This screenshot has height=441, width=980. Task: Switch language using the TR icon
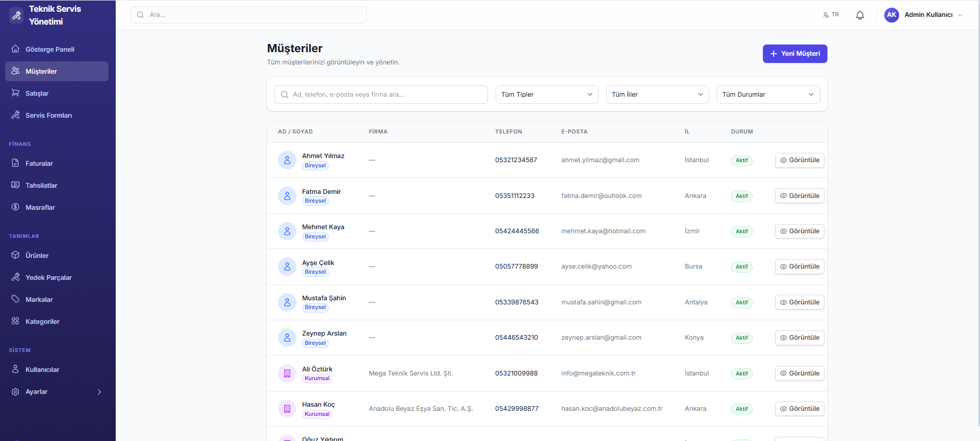830,15
